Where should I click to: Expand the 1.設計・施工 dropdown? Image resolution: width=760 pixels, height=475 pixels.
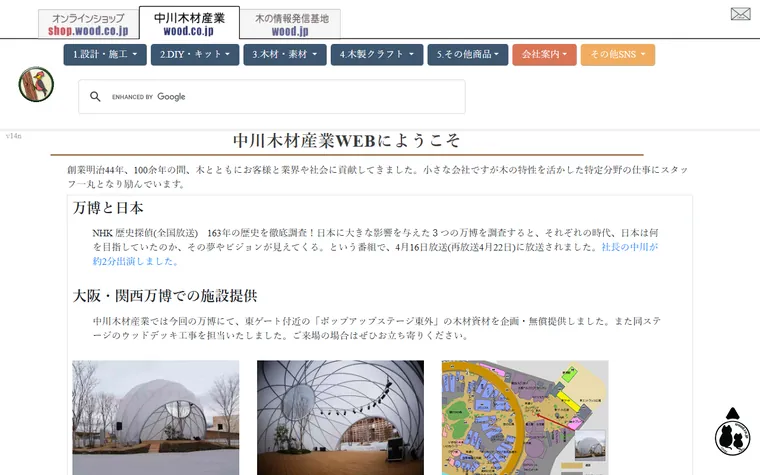click(x=105, y=54)
